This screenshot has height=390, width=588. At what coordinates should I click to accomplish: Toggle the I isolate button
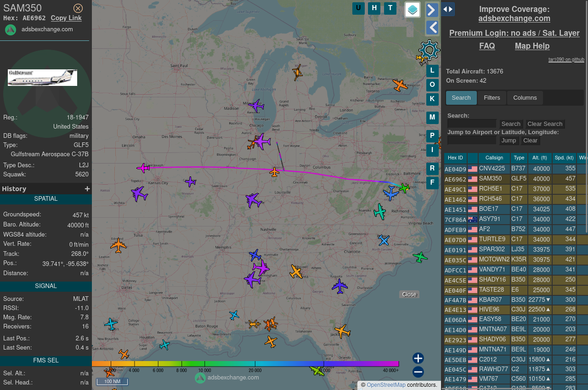(x=432, y=150)
